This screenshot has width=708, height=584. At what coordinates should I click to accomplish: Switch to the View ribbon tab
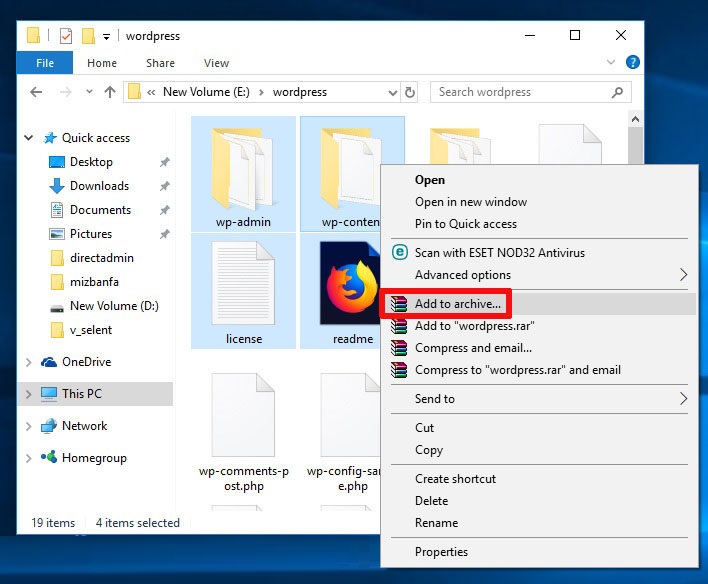coord(216,63)
